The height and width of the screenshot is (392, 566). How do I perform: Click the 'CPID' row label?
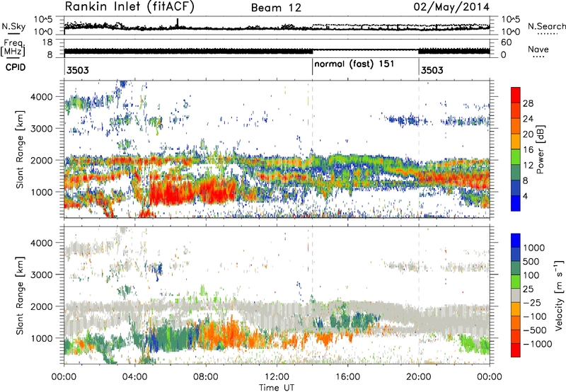point(16,67)
